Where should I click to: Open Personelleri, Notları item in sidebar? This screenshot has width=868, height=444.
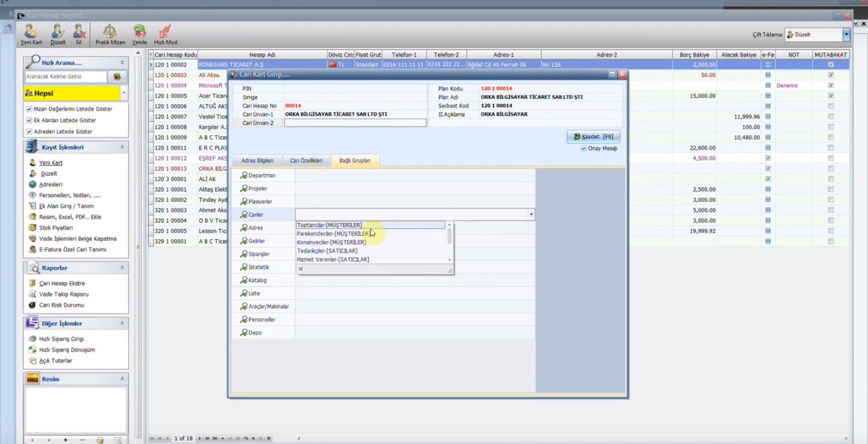[69, 195]
